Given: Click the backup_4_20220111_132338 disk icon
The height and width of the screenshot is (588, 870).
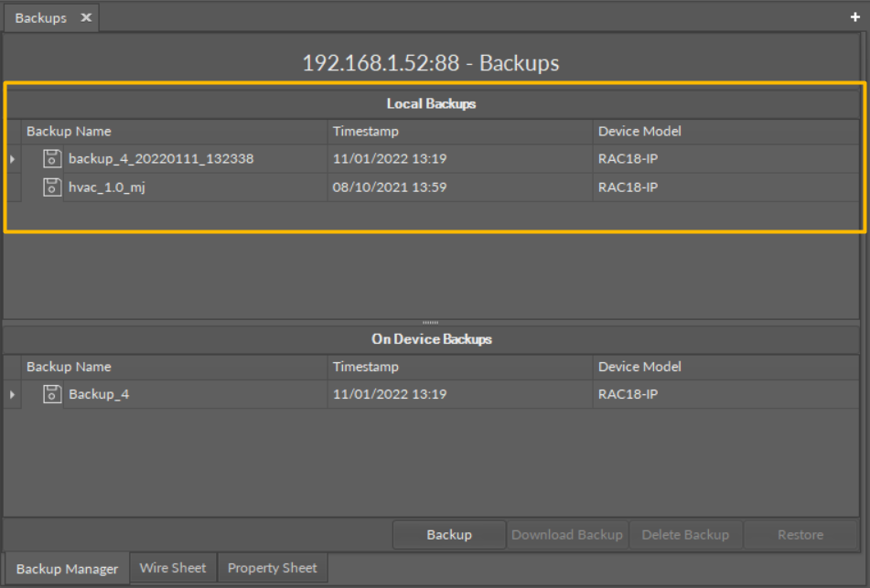Looking at the screenshot, I should pyautogui.click(x=52, y=159).
